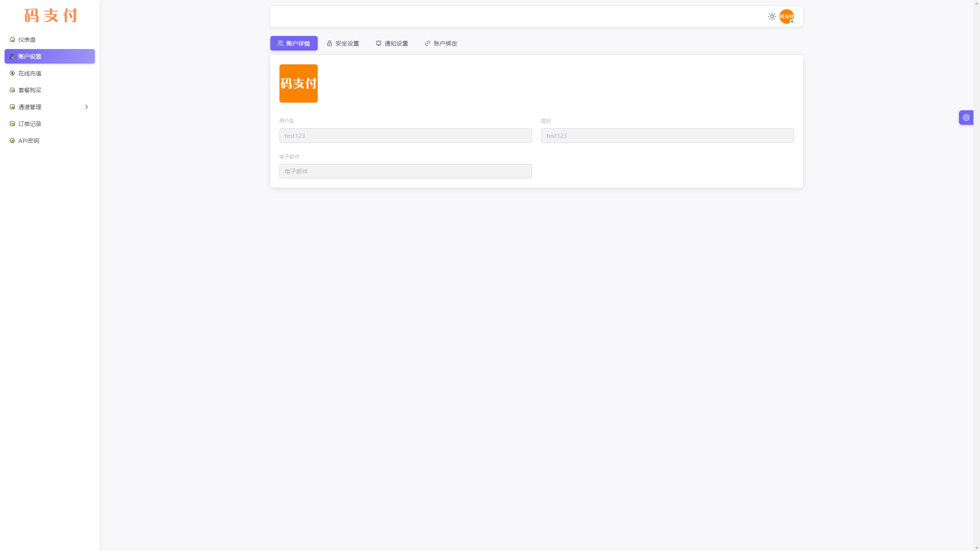Click 账户绑定 tab option

441,43
